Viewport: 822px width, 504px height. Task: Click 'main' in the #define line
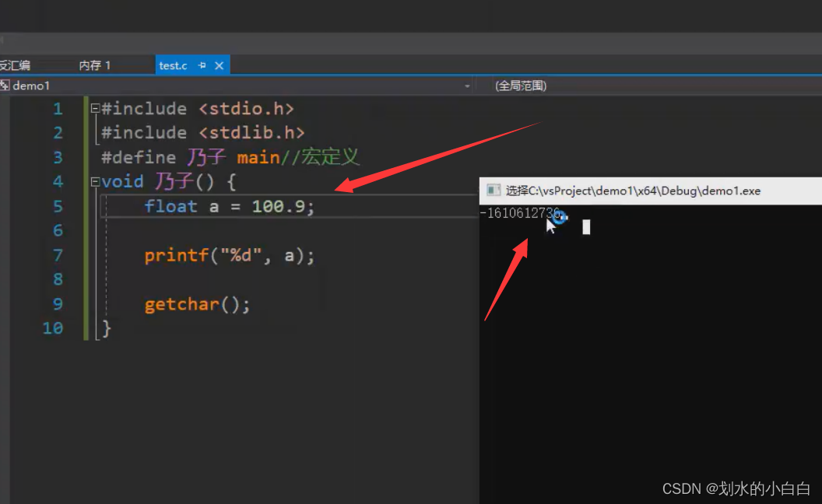click(258, 158)
